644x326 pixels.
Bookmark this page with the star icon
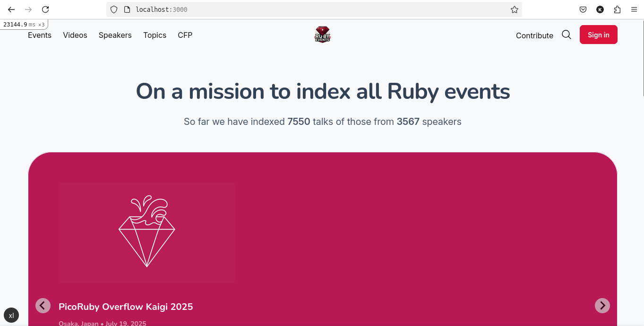[x=515, y=9]
